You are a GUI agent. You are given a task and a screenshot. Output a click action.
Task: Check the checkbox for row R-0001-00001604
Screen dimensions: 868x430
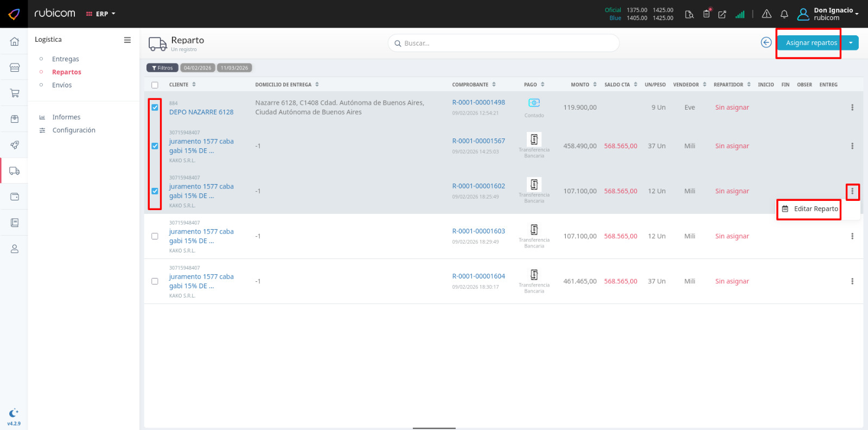[155, 281]
